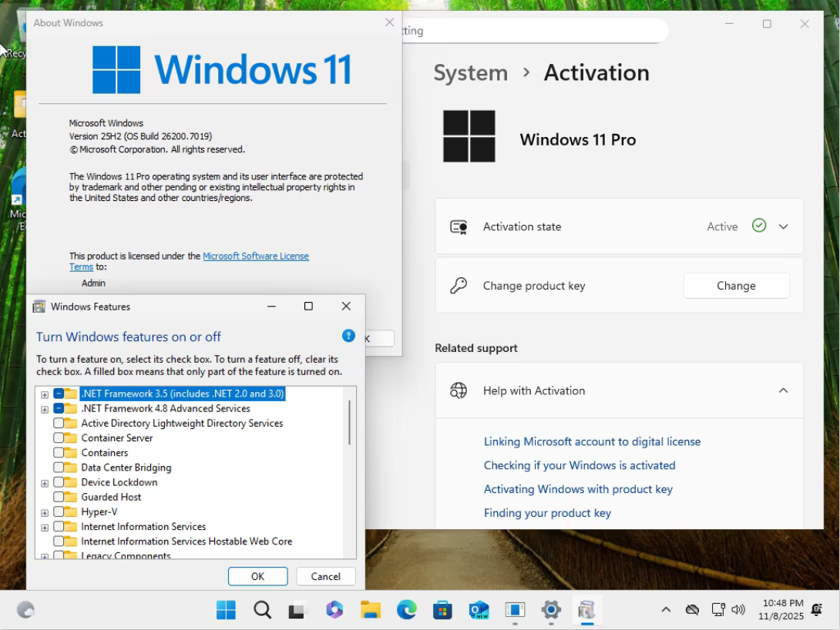Open Microsoft 365 Copilot taskbar icon
Screen dimensions: 840x630
point(334,611)
